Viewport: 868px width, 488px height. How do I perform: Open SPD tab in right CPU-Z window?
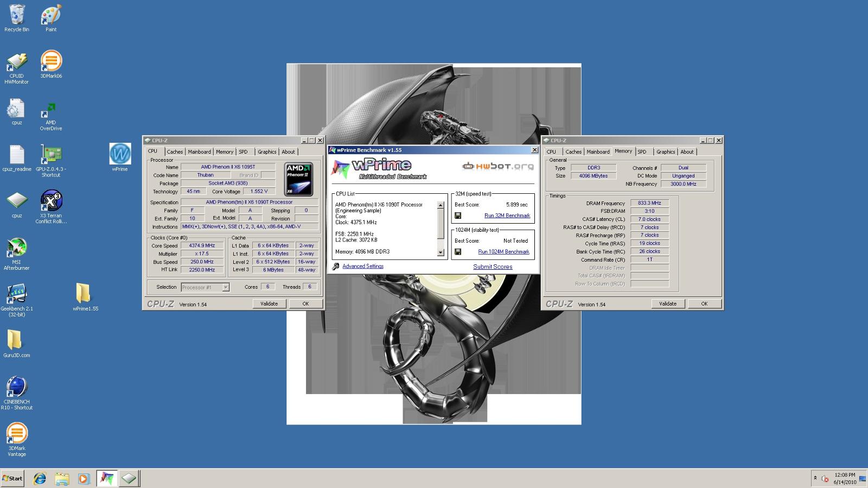coord(642,152)
